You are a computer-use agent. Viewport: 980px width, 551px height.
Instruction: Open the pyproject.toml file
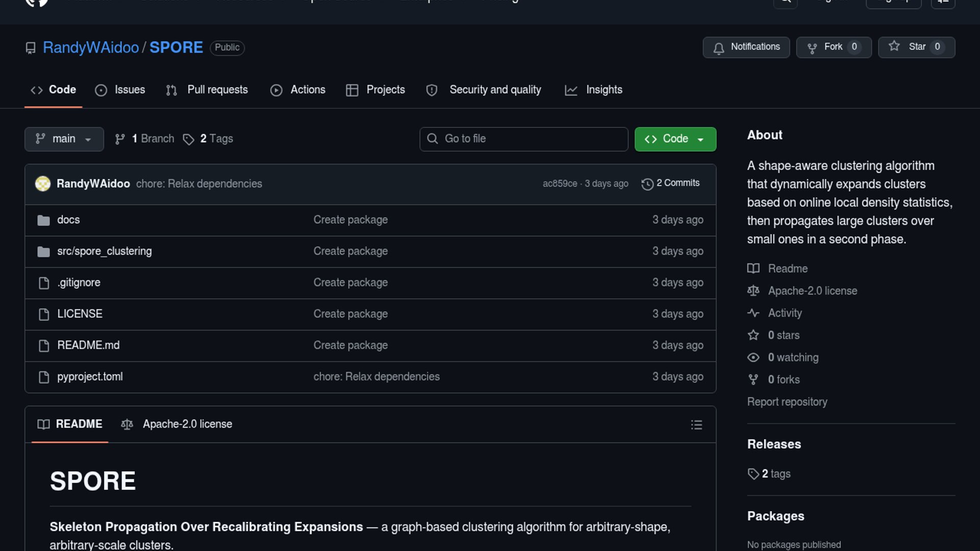[x=90, y=377]
